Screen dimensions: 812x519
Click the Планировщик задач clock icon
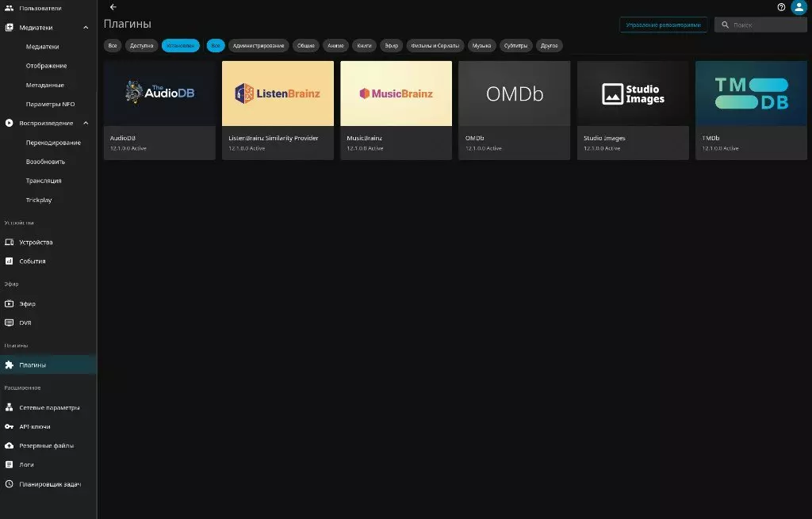click(x=9, y=484)
